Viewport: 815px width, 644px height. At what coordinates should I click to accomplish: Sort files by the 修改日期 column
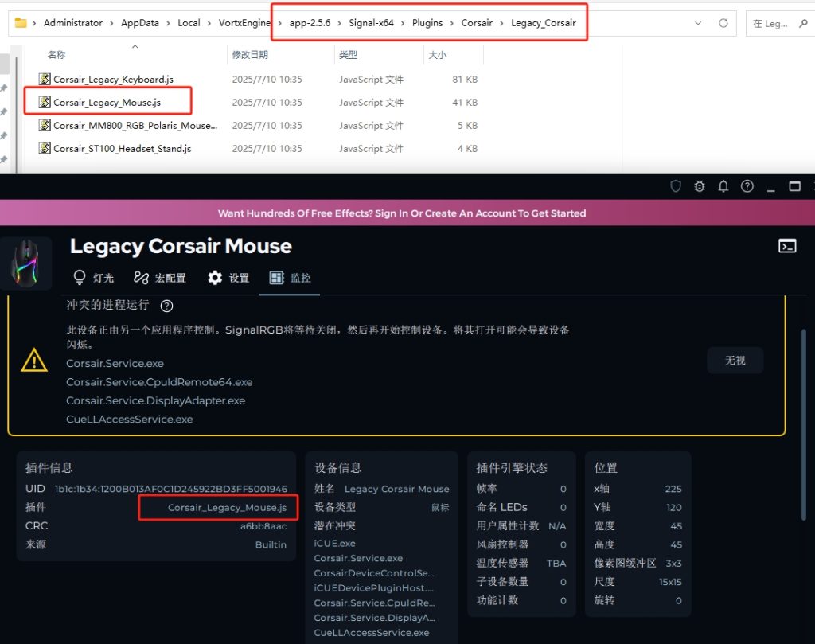pyautogui.click(x=250, y=55)
